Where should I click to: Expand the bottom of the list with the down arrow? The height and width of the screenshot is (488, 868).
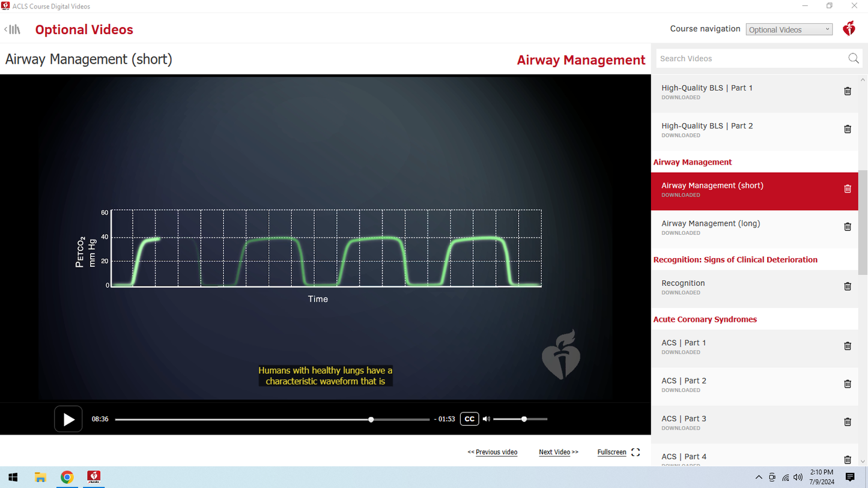(863, 461)
